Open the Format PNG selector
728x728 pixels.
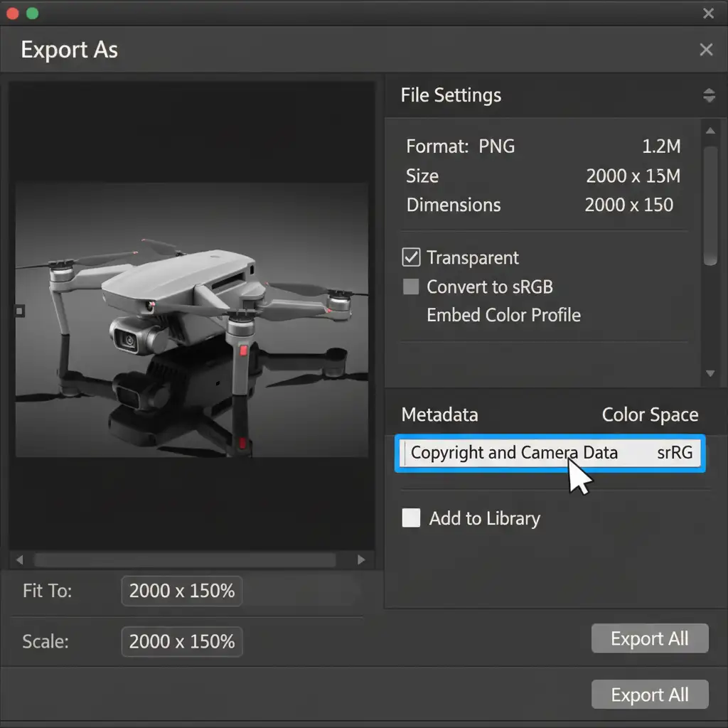(496, 147)
